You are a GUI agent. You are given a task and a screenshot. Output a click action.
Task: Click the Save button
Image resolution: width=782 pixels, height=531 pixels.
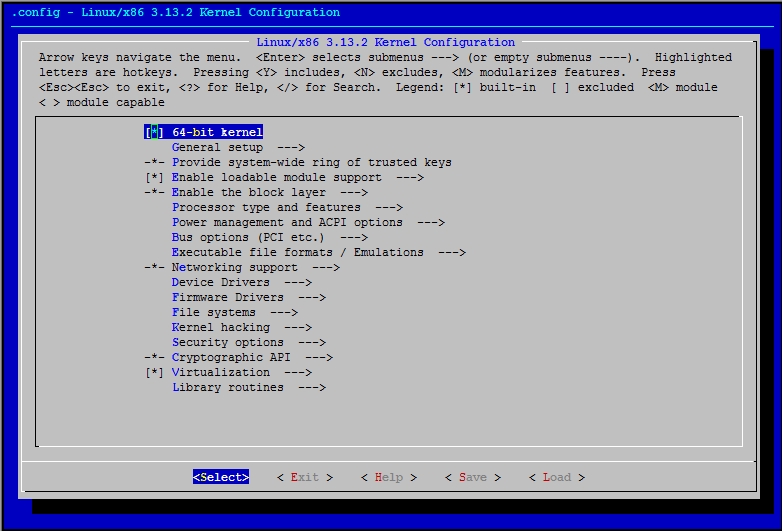point(473,477)
